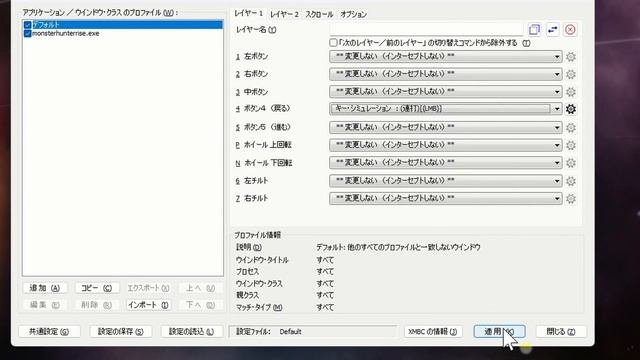
Task: Click the インポート (I) button
Action: tap(148, 305)
